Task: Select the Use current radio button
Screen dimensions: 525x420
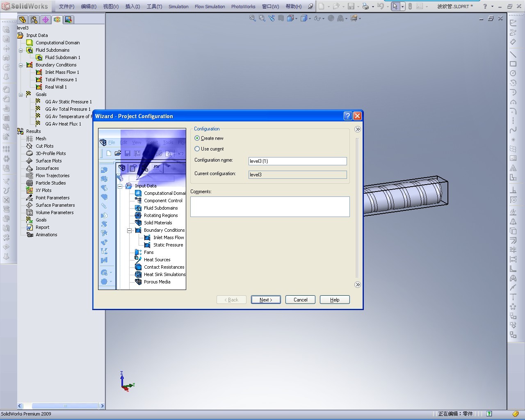Action: [x=197, y=149]
